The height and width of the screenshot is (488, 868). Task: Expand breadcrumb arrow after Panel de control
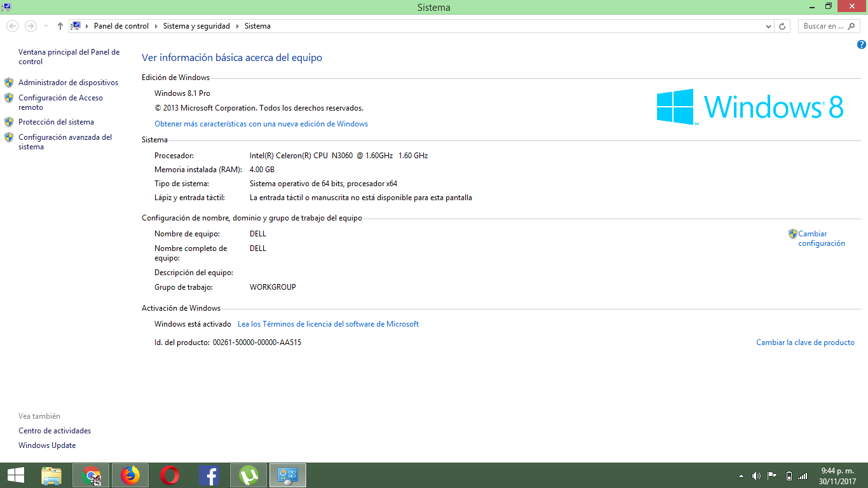[x=156, y=26]
